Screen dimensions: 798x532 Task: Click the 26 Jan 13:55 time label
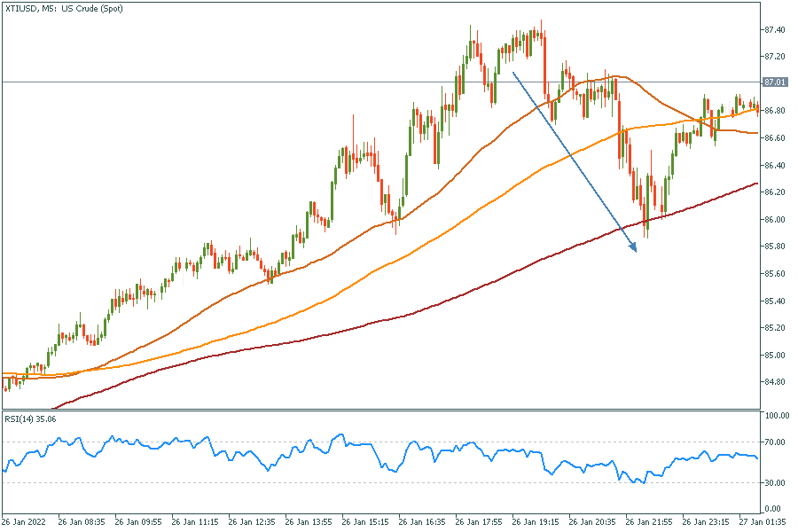pos(309,522)
